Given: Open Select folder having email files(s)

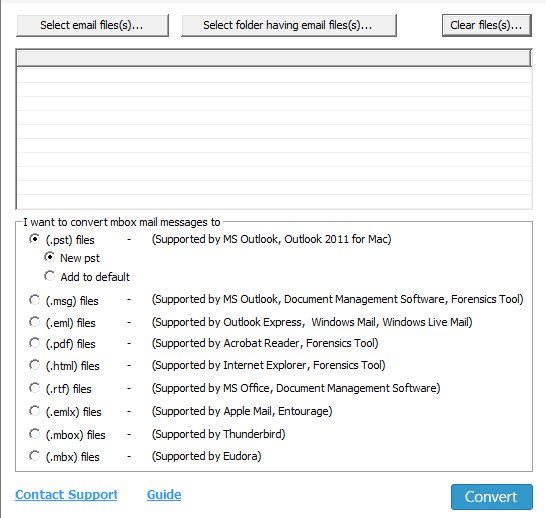Looking at the screenshot, I should click(x=289, y=25).
